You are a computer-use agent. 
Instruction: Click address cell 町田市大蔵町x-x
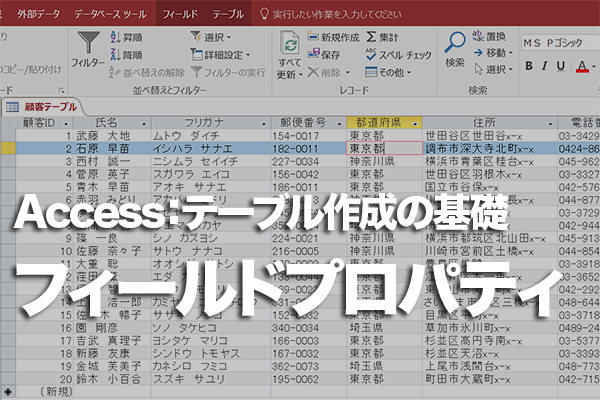[490, 379]
